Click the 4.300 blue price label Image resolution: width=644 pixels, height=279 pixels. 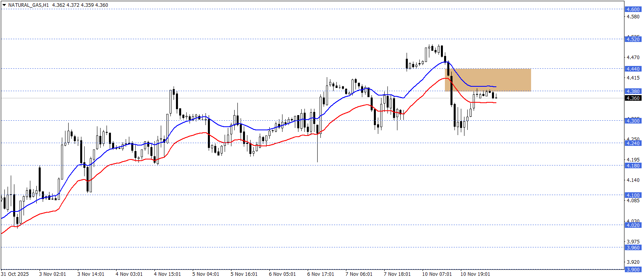[x=633, y=121]
